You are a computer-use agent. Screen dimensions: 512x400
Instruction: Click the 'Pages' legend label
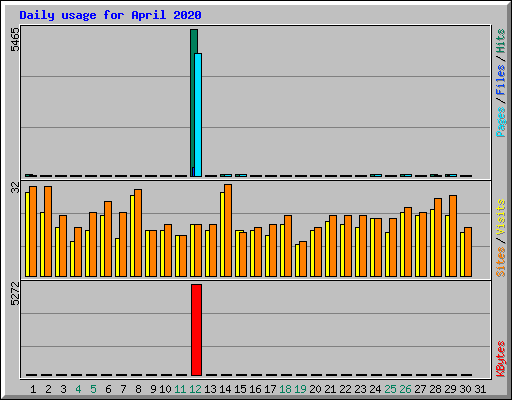[x=501, y=122]
